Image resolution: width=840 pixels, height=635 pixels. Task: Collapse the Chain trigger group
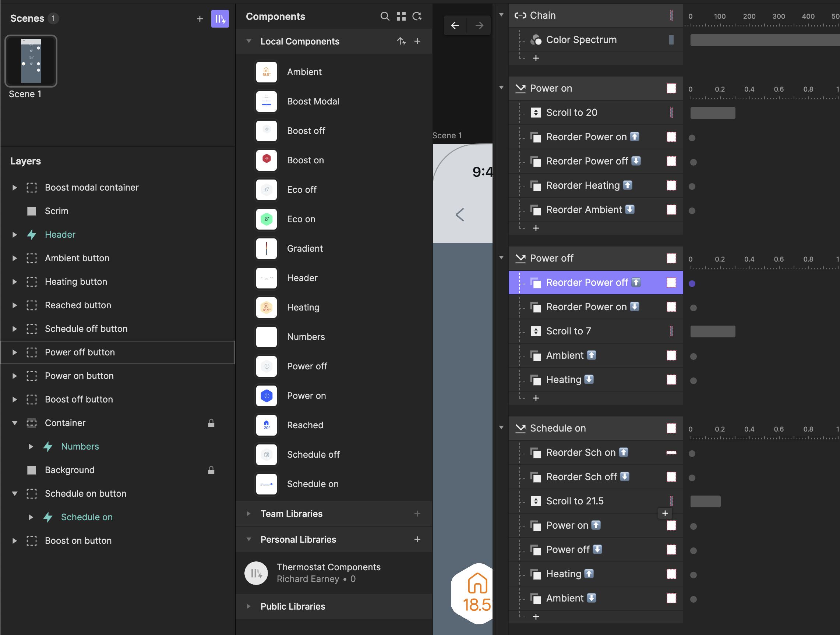(501, 15)
